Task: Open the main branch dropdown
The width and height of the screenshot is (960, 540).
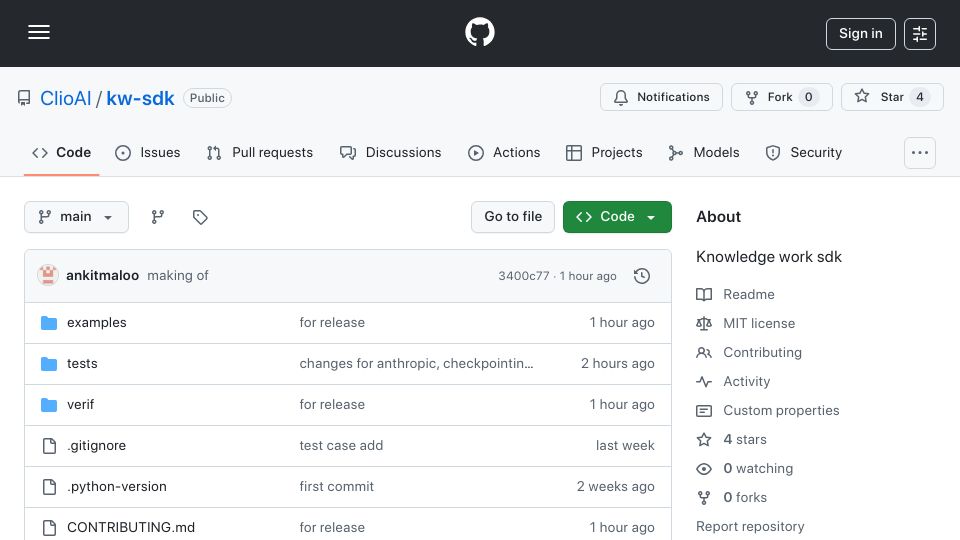Action: [x=77, y=217]
